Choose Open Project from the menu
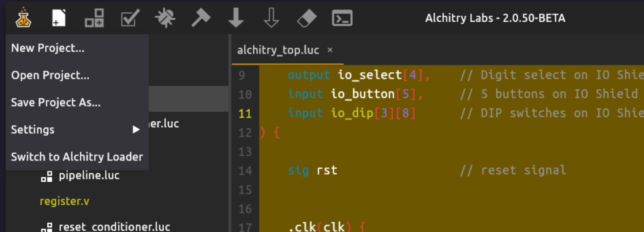 [50, 75]
